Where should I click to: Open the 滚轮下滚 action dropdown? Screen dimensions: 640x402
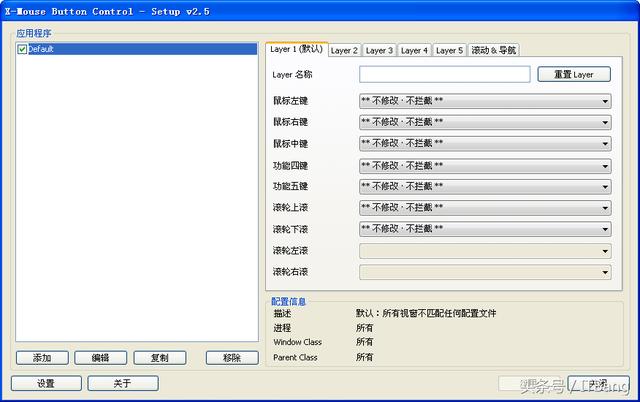coord(485,229)
